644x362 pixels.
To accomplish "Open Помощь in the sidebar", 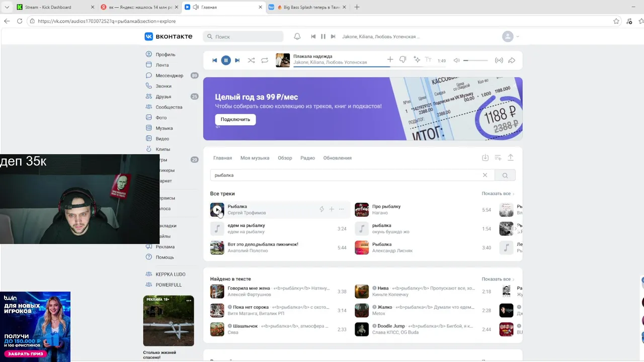I will pyautogui.click(x=165, y=257).
